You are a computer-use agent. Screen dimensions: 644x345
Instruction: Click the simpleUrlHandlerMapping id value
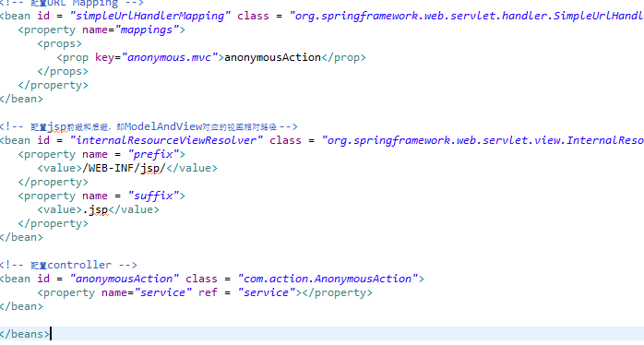tap(150, 16)
